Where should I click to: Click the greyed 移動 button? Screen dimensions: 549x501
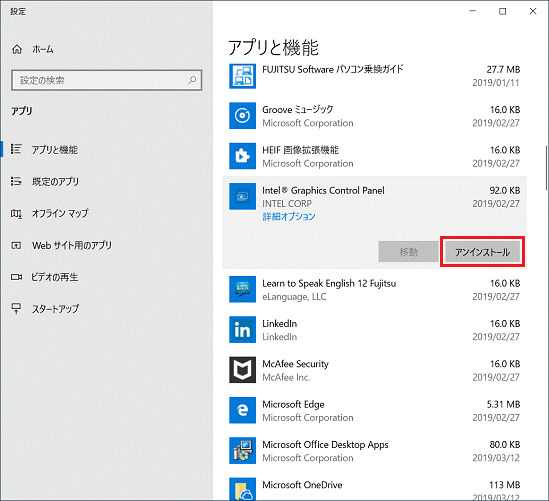408,252
